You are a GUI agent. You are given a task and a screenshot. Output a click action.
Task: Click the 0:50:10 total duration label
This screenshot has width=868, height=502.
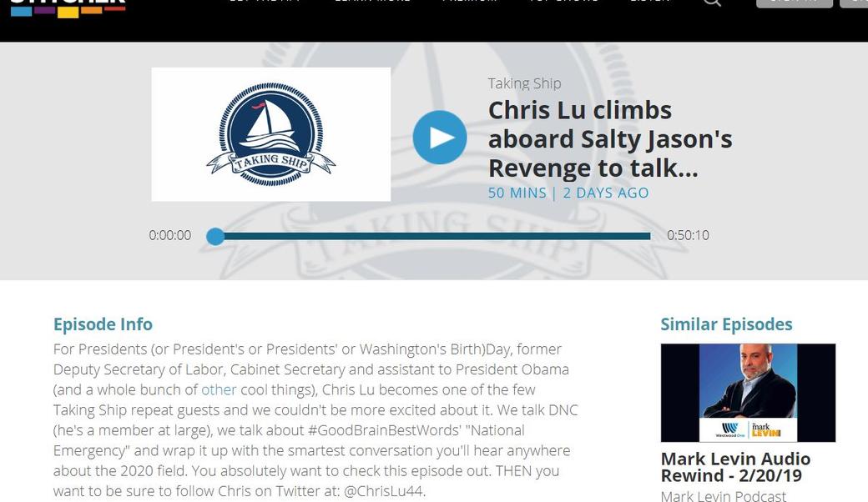[688, 235]
